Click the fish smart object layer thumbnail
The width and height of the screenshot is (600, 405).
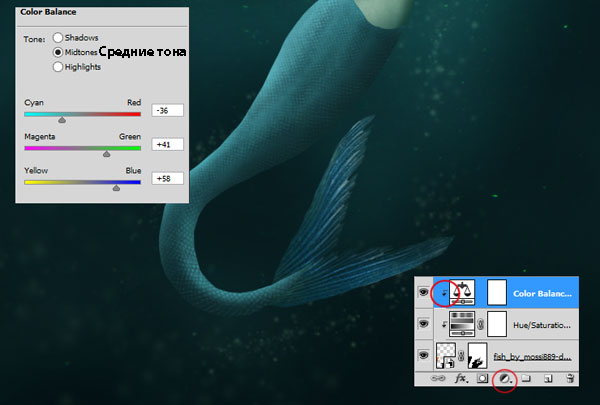pyautogui.click(x=446, y=355)
